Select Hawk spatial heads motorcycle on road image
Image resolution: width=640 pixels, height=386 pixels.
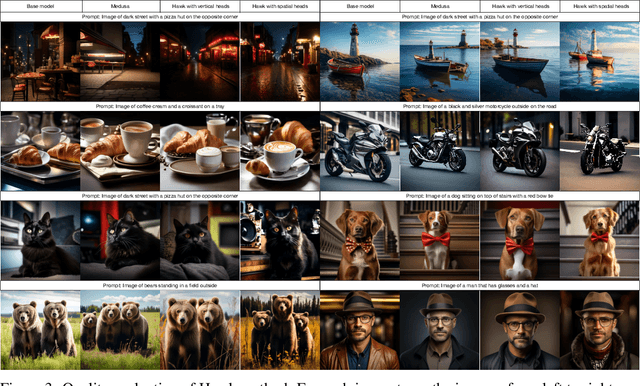(600, 151)
